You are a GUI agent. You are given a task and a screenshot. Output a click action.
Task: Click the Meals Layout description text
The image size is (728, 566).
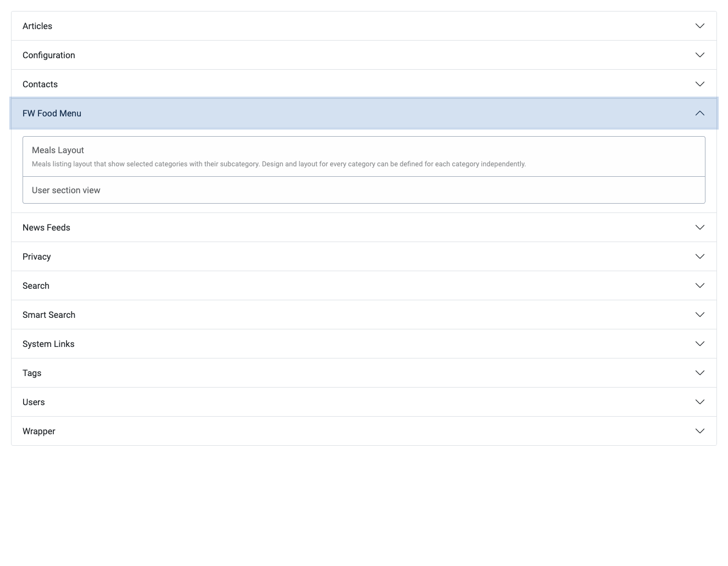point(279,164)
